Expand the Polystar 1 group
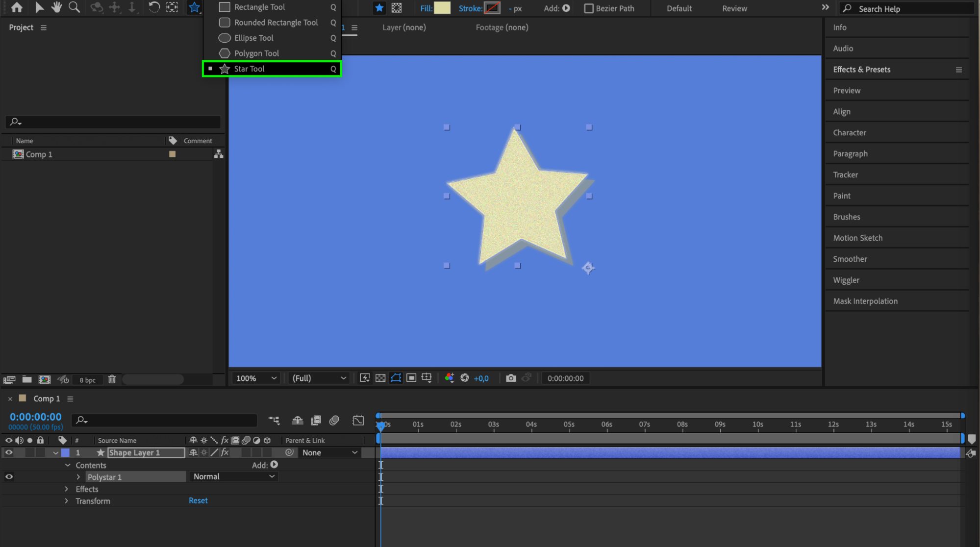This screenshot has width=980, height=547. pos(78,477)
